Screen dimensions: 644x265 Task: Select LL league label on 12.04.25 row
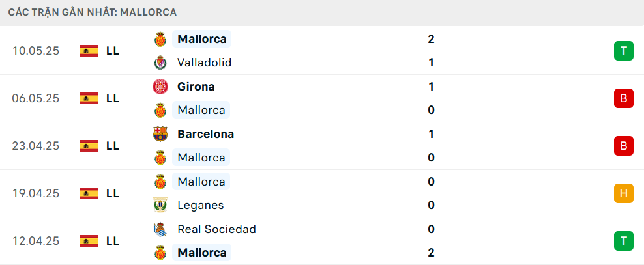click(113, 241)
